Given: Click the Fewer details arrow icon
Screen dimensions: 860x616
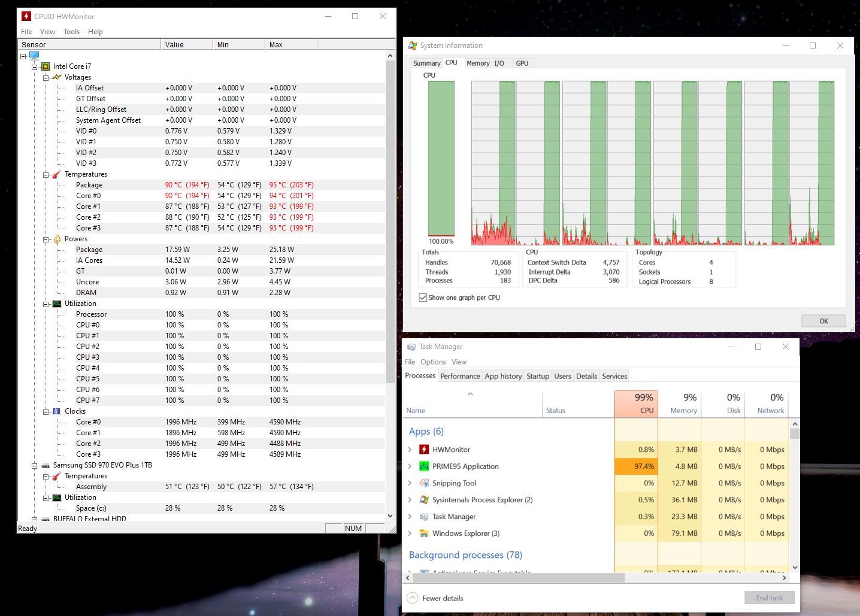Looking at the screenshot, I should pyautogui.click(x=413, y=598).
